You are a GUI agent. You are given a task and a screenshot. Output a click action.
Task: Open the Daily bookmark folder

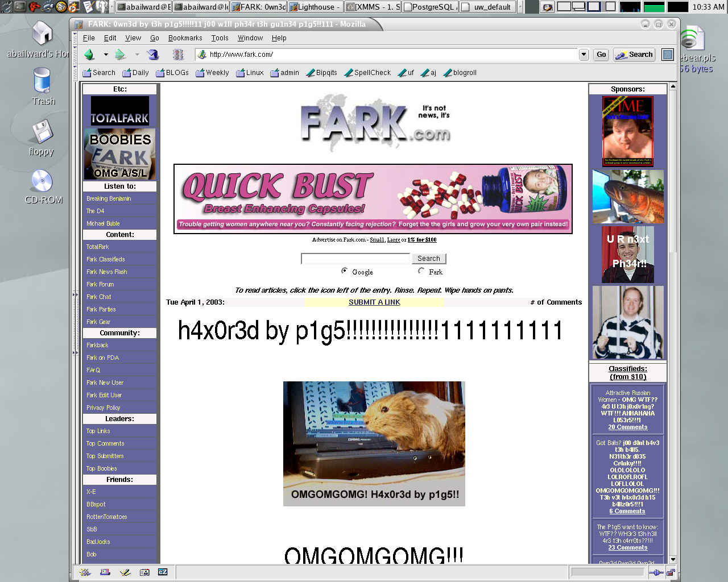(135, 73)
